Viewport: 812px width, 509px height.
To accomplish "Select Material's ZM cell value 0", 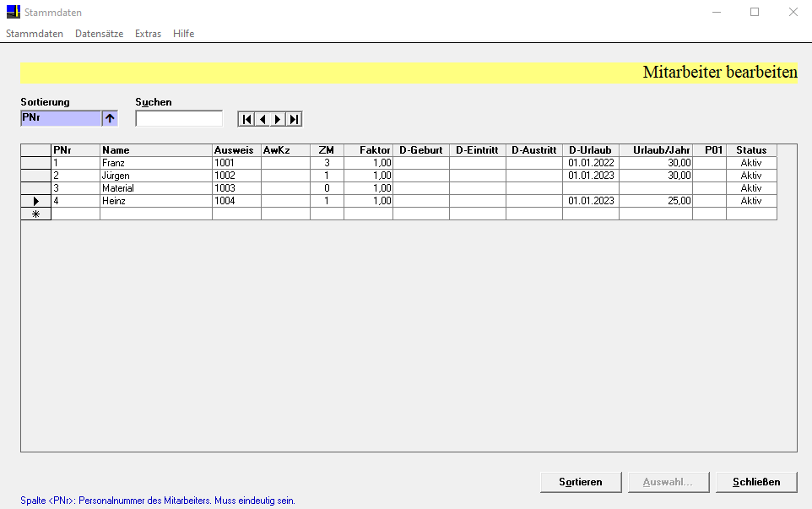I will [x=327, y=188].
